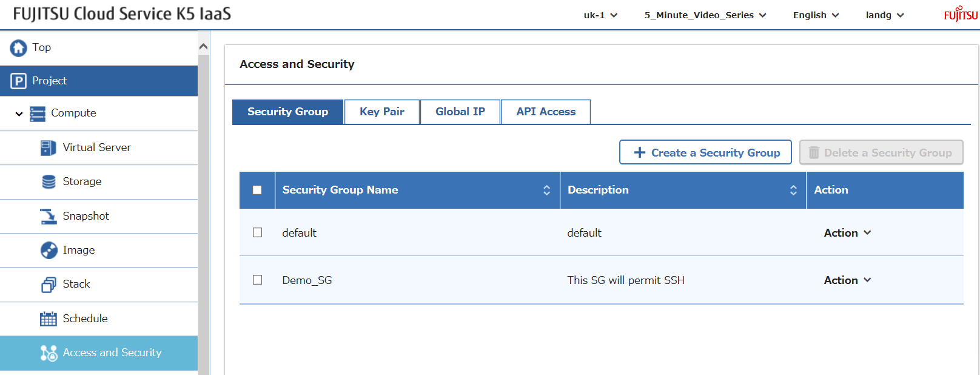Open the English language dropdown
This screenshot has height=375, width=980.
coord(816,15)
